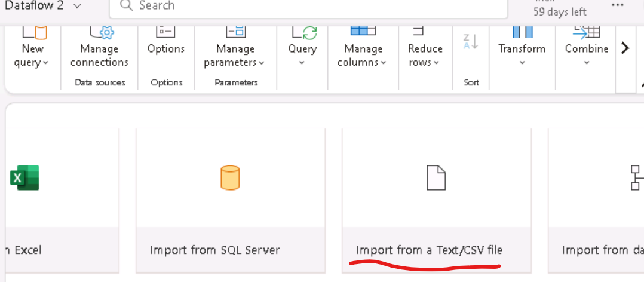The image size is (644, 282).
Task: Click the Combine tables icon
Action: coord(587,32)
